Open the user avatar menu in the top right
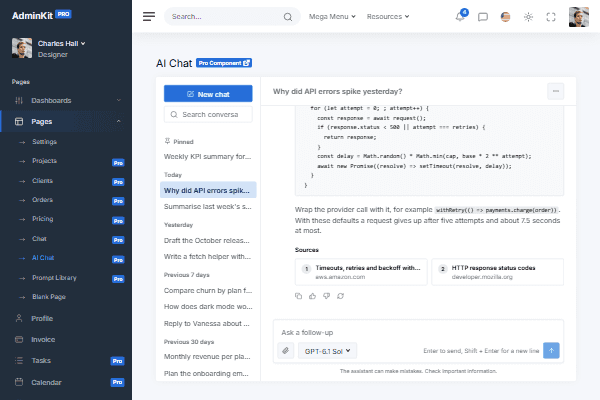The image size is (600, 400). pos(579,17)
